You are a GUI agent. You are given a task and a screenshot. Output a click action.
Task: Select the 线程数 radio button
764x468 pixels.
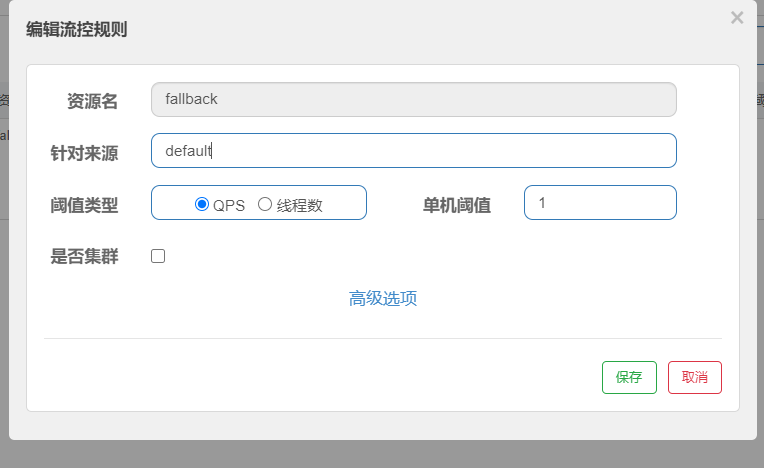pos(265,204)
